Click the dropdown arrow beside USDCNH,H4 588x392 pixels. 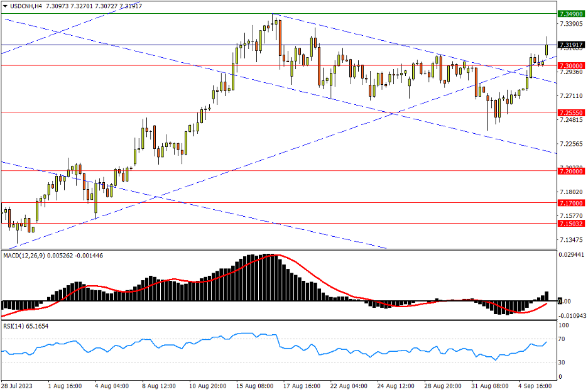click(5, 6)
